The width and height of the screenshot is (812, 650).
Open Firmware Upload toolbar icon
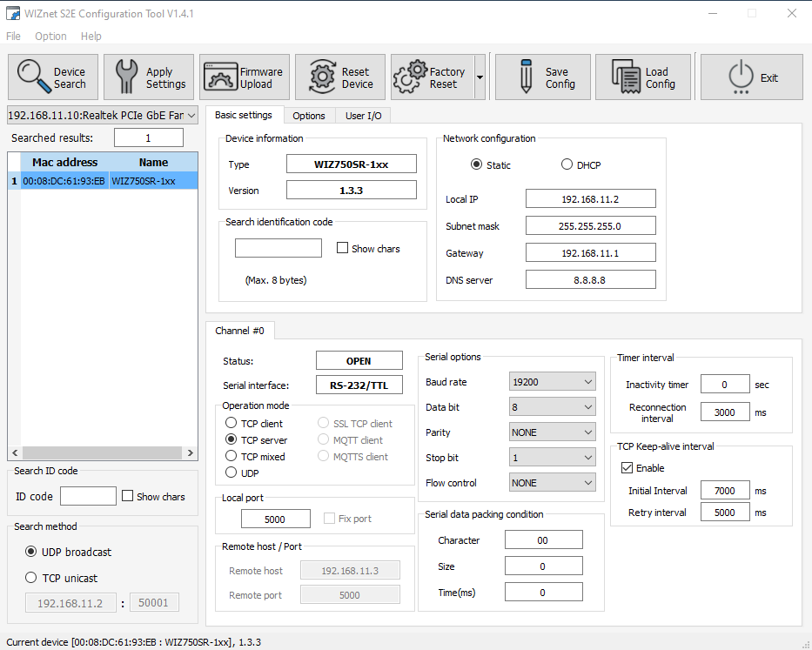coord(220,77)
